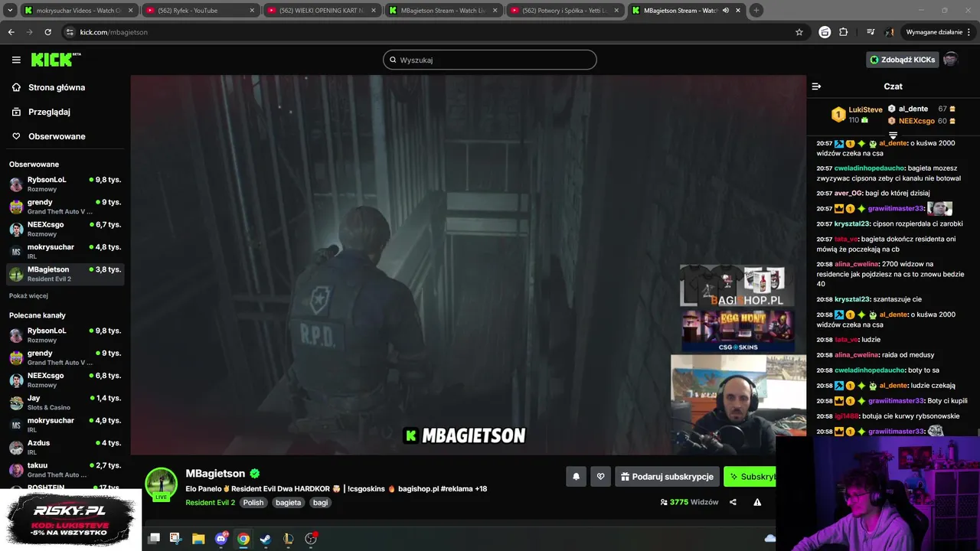Collapse the chat panel with arrow icon
Screen dimensions: 980x551
(x=816, y=86)
